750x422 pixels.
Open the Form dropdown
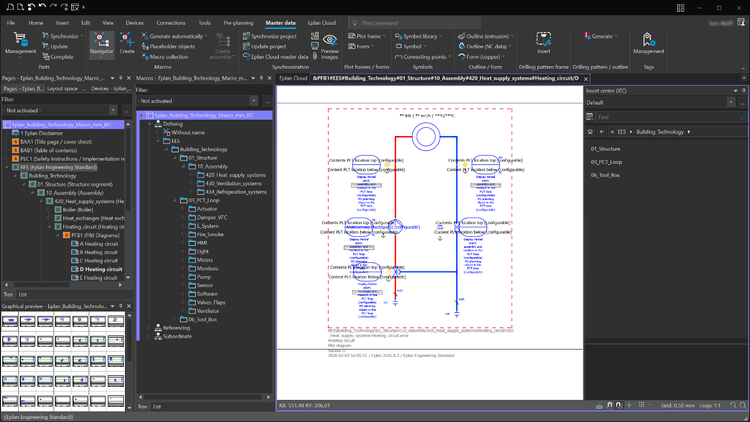pyautogui.click(x=372, y=46)
